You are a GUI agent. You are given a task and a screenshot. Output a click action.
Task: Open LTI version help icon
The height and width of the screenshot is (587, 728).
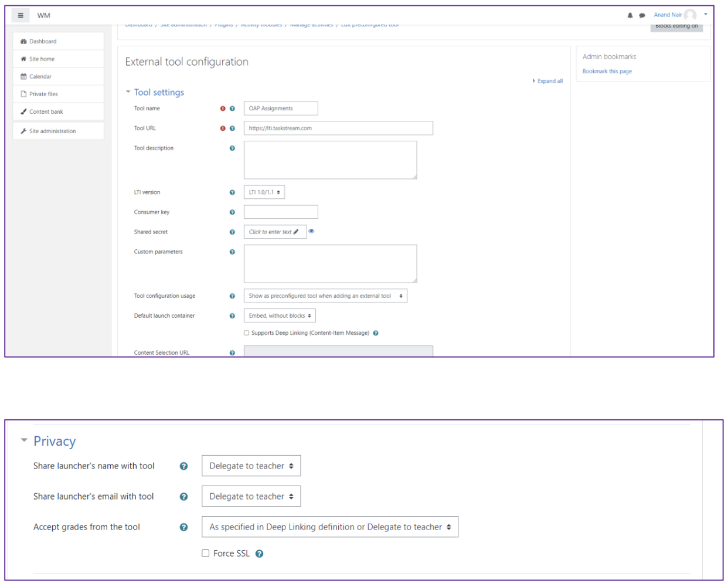click(x=232, y=192)
